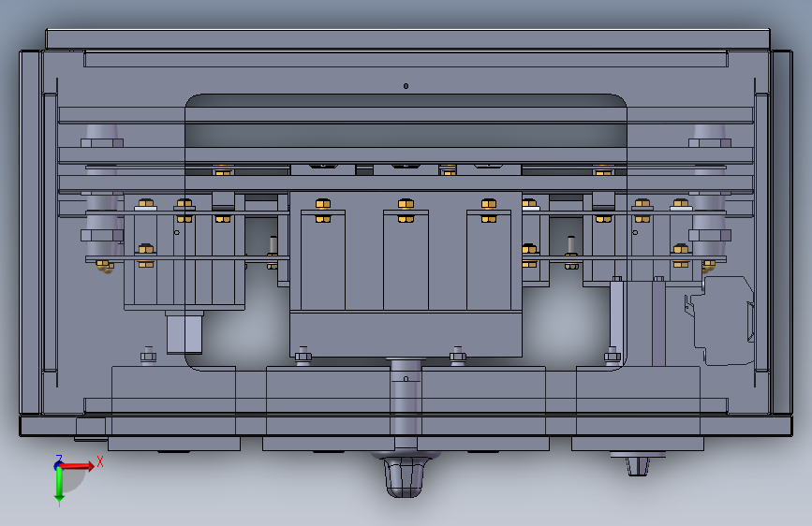This screenshot has height=526, width=812.
Task: Click the blue Z axis label on the triad
Action: tap(59, 459)
